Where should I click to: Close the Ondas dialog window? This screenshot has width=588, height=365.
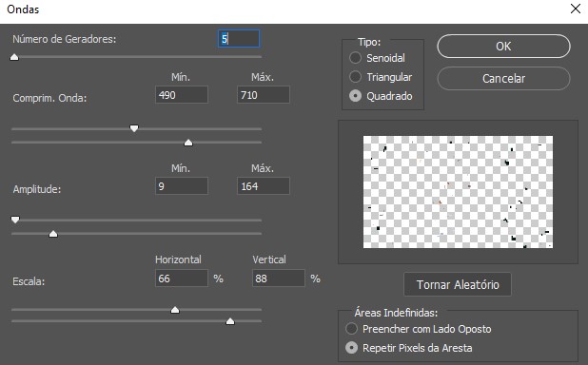(x=576, y=9)
